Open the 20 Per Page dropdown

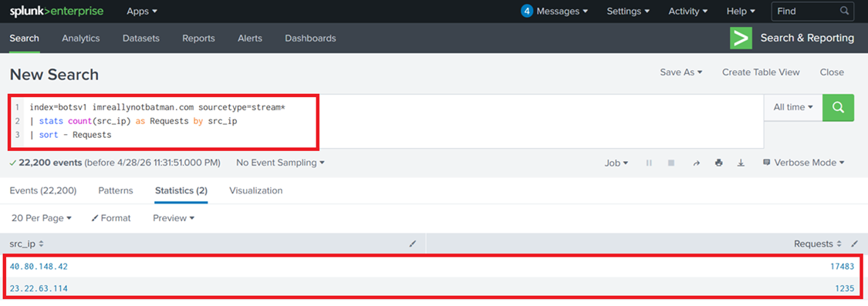pos(42,219)
